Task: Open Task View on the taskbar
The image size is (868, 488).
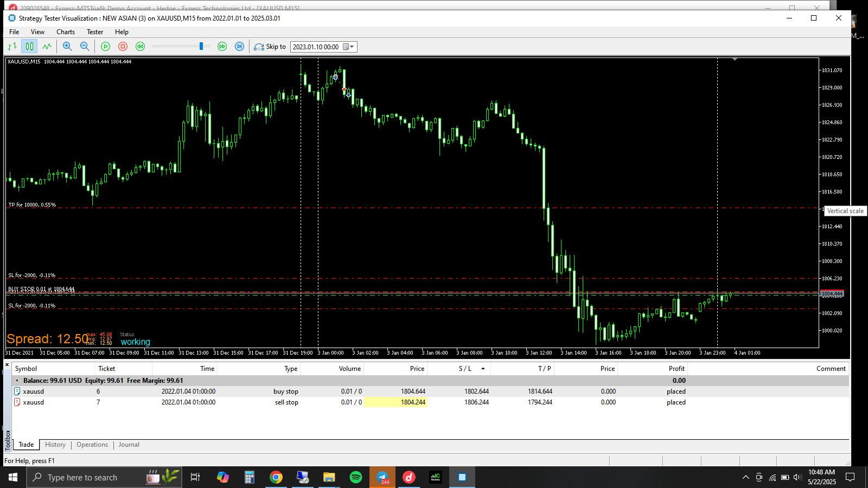Action: (195, 477)
